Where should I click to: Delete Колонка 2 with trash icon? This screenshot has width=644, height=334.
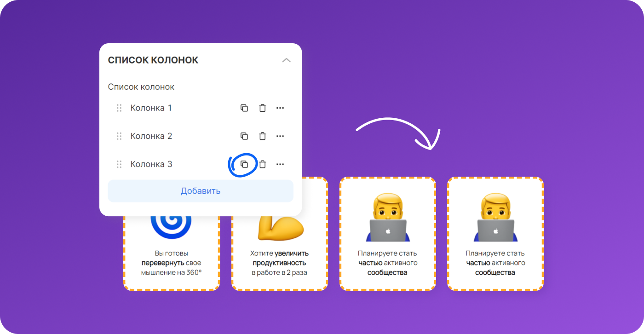click(262, 136)
